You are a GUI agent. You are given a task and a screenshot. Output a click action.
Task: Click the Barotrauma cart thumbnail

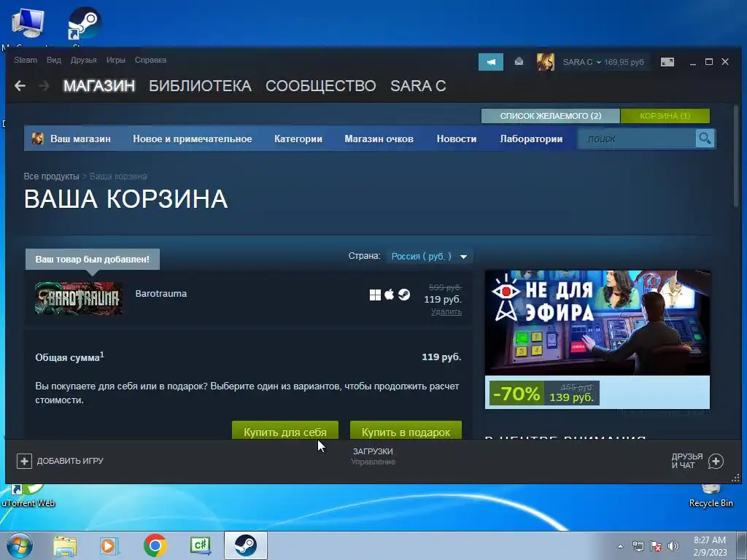[x=79, y=298]
